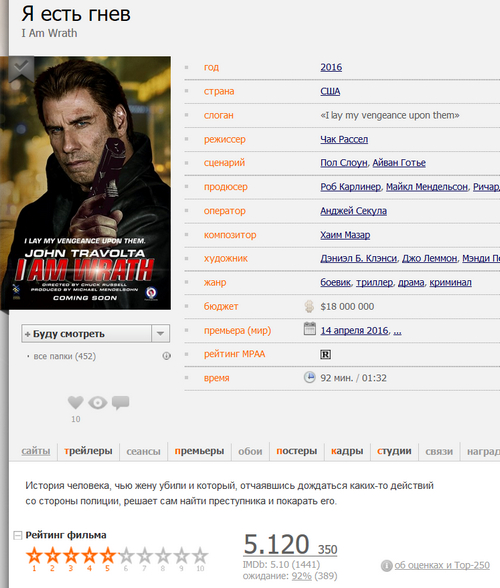Screen dimensions: 500x588
Task: Open director link Чак Рассел
Action: (344, 139)
